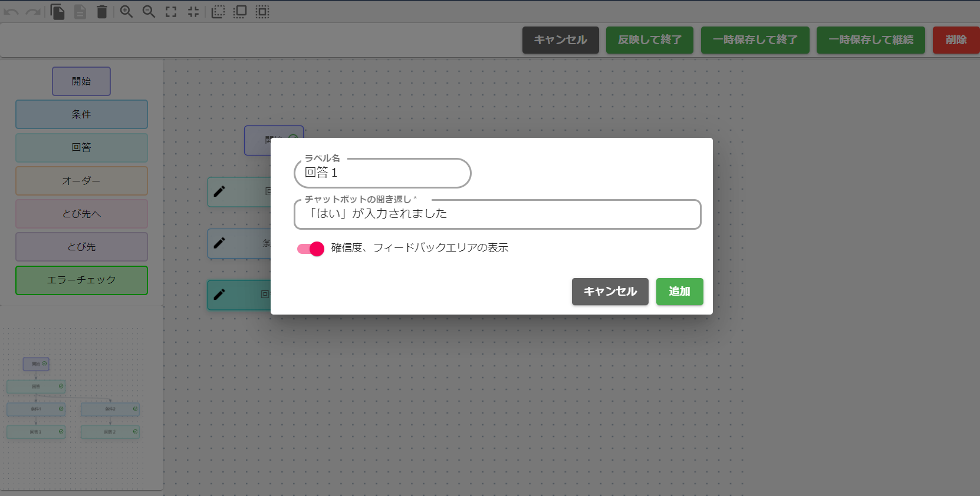The width and height of the screenshot is (980, 496).
Task: Choose エラーチェック in the left panel
Action: (x=81, y=280)
